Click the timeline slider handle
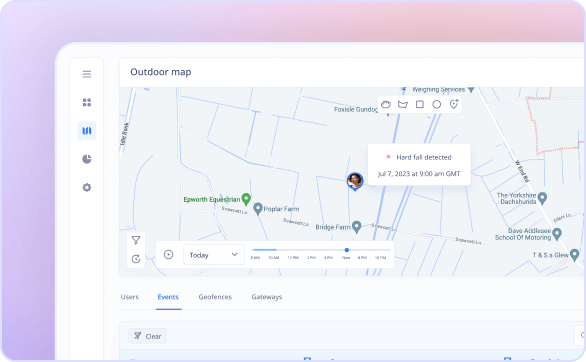The image size is (586, 362). pos(347,250)
